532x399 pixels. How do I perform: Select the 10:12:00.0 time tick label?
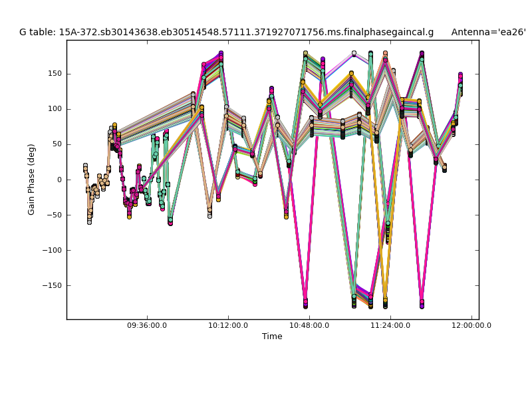[x=228, y=326]
